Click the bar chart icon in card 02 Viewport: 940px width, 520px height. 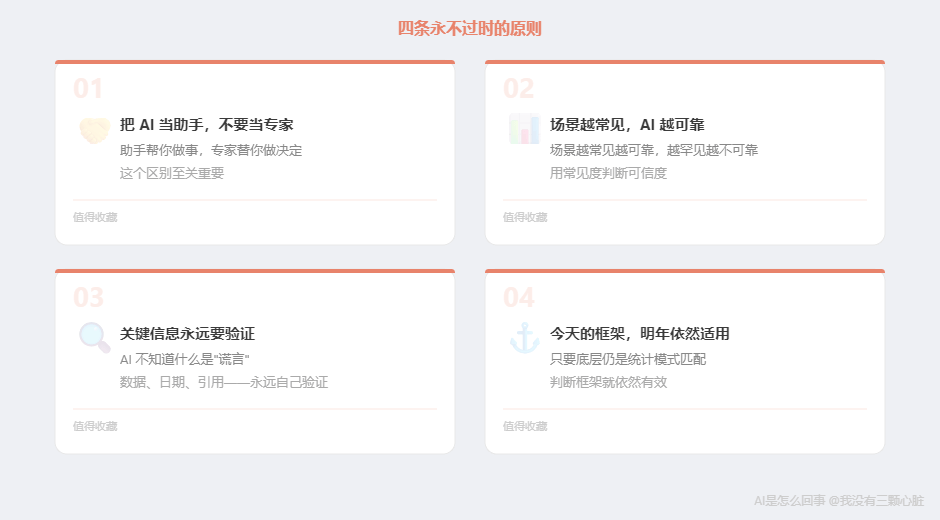pos(524,130)
